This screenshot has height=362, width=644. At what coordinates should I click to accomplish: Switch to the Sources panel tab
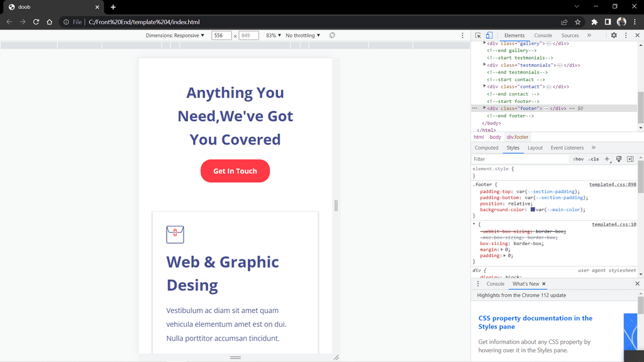click(x=570, y=36)
